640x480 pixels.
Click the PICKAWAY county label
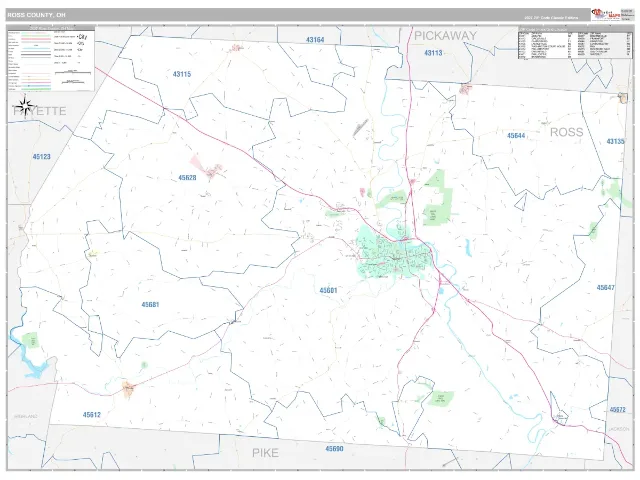click(x=445, y=36)
